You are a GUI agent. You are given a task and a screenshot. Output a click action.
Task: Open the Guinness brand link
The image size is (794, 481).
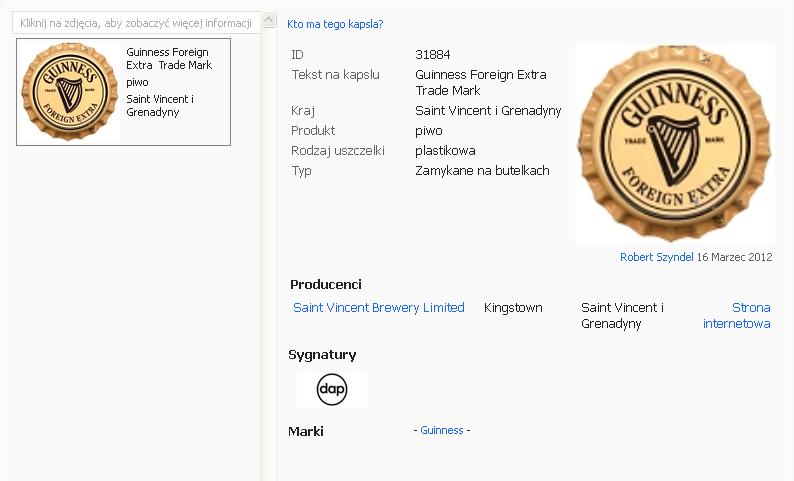click(441, 430)
